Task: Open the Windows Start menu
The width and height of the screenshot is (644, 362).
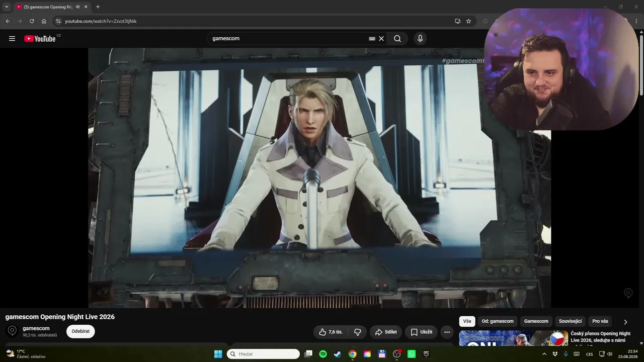Action: [218, 354]
